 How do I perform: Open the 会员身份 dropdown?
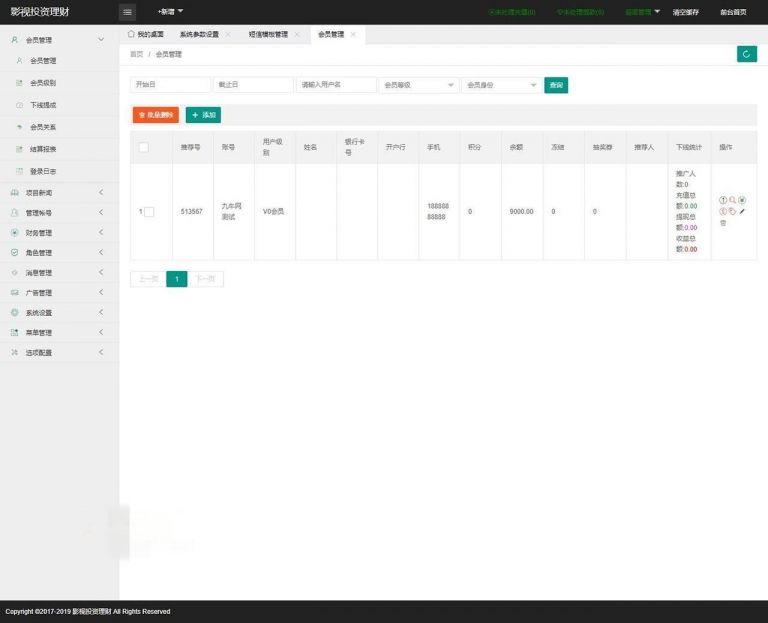point(500,85)
